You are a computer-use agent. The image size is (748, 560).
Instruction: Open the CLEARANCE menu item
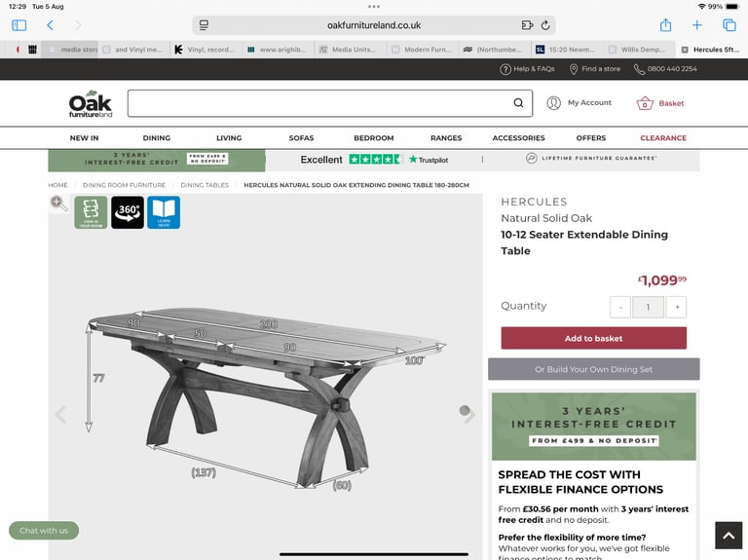[663, 138]
